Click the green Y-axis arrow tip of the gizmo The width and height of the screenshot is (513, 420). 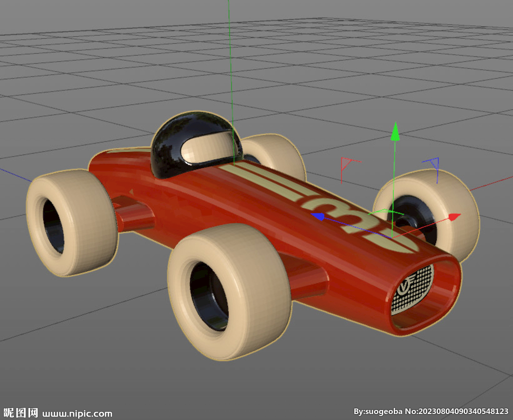pos(395,132)
